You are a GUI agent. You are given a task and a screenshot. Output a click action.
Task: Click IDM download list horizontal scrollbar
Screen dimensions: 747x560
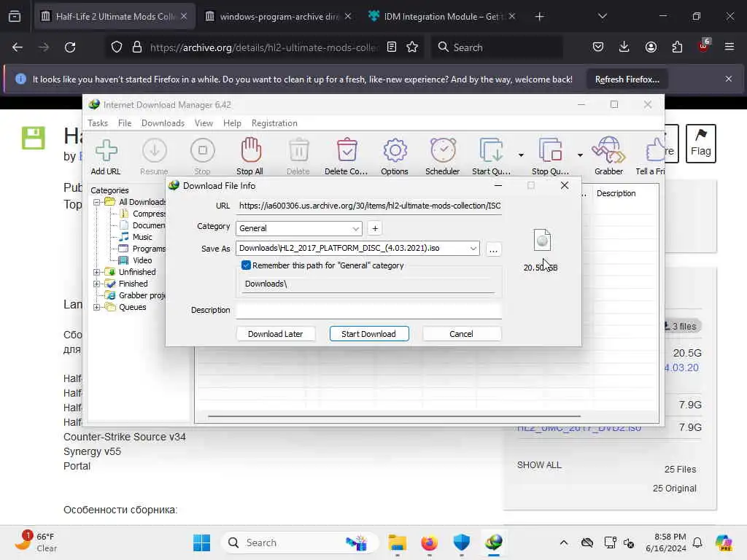point(395,416)
